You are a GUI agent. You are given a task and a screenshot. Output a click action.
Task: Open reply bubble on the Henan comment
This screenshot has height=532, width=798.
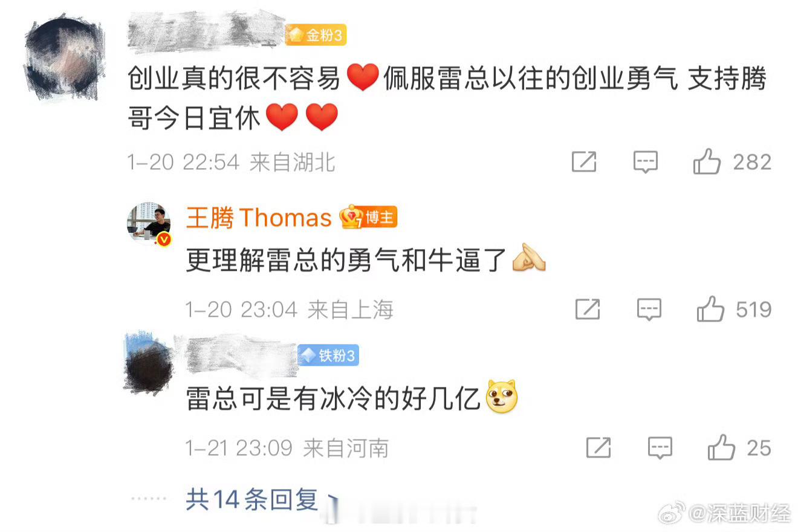(x=660, y=448)
